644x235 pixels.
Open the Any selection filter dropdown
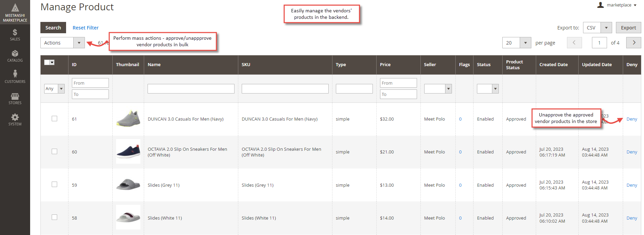(54, 89)
